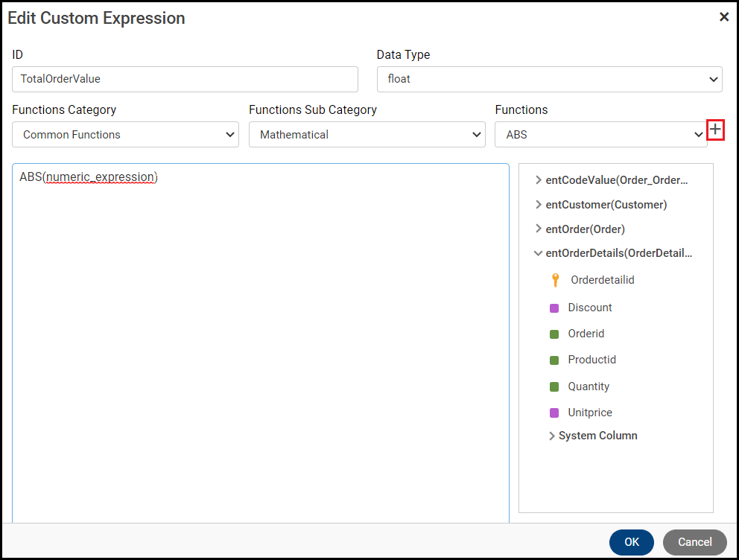739x560 pixels.
Task: Click the plus icon to add the function
Action: [x=715, y=130]
